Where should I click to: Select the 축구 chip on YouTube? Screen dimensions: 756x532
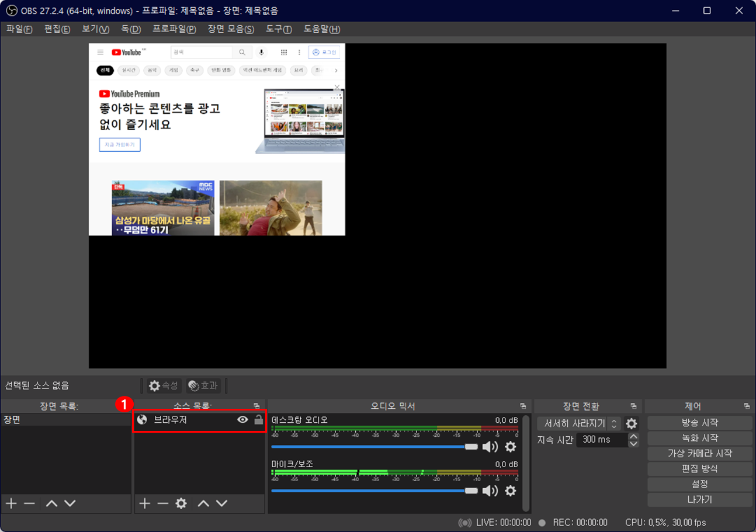point(194,70)
